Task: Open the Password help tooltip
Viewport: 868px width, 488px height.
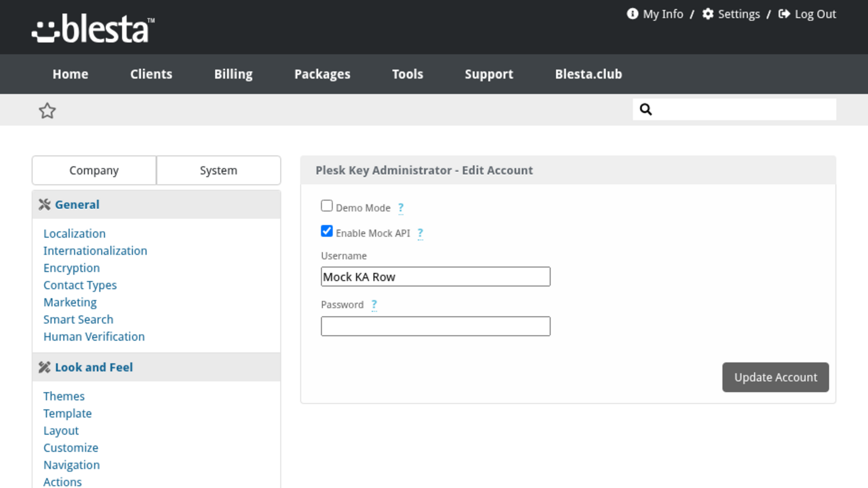Action: pos(374,305)
